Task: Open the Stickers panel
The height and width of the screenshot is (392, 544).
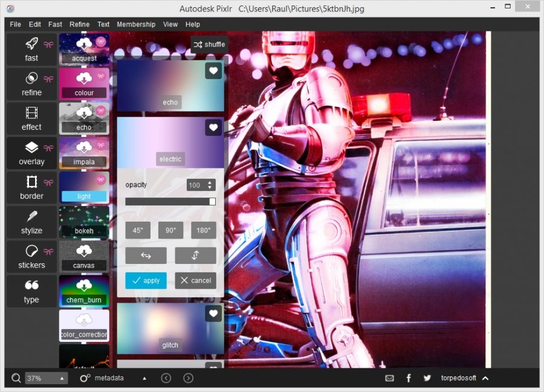Action: (x=31, y=256)
